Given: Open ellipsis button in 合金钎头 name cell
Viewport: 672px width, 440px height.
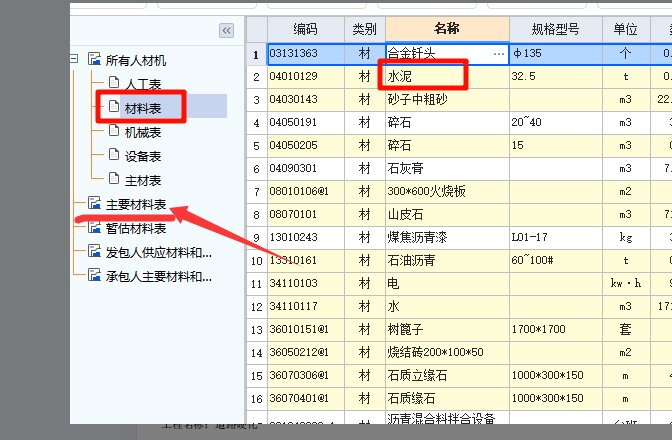Looking at the screenshot, I should (x=499, y=54).
